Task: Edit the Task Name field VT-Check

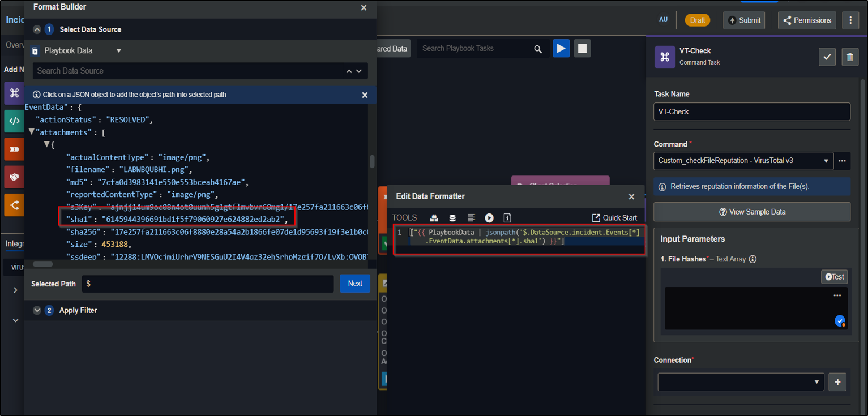Action: click(752, 111)
